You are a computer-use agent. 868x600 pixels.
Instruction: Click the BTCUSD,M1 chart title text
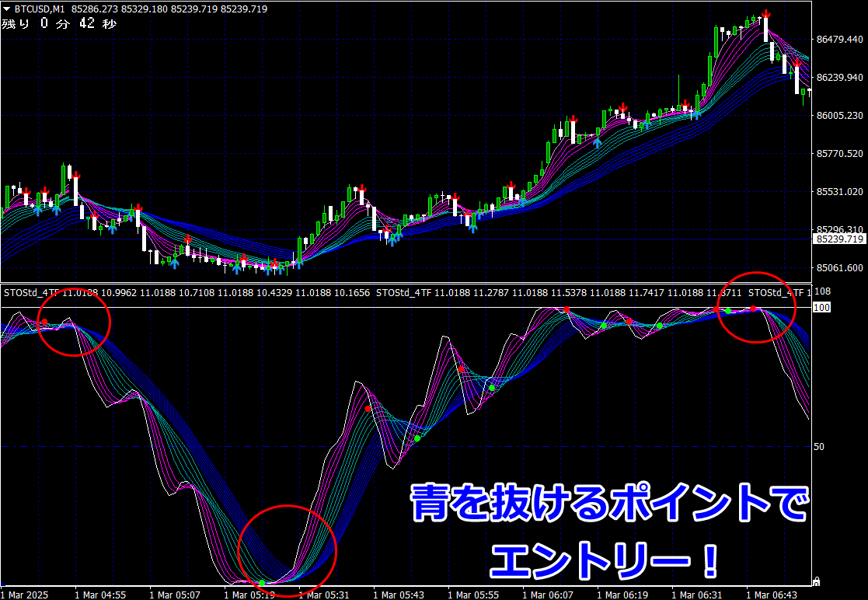[40, 9]
